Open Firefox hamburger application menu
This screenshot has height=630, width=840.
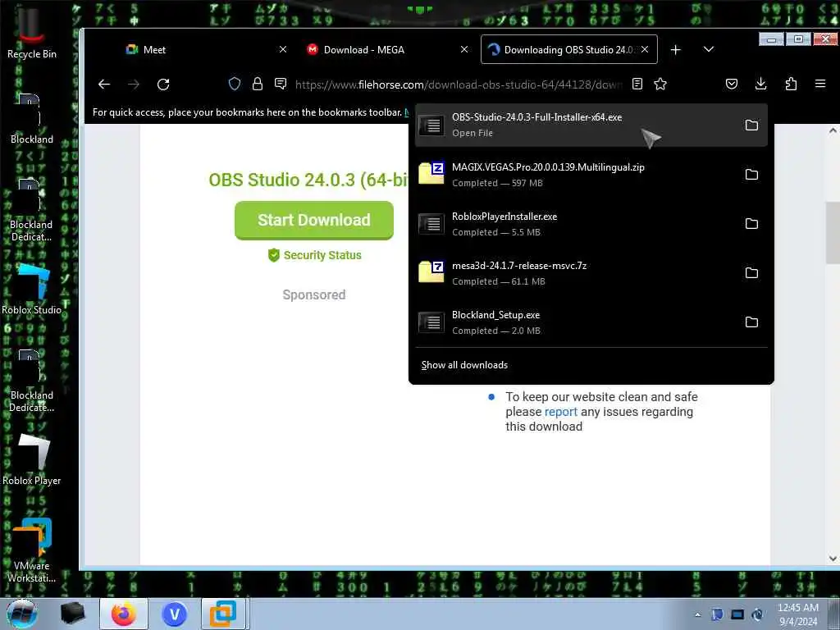(x=820, y=84)
